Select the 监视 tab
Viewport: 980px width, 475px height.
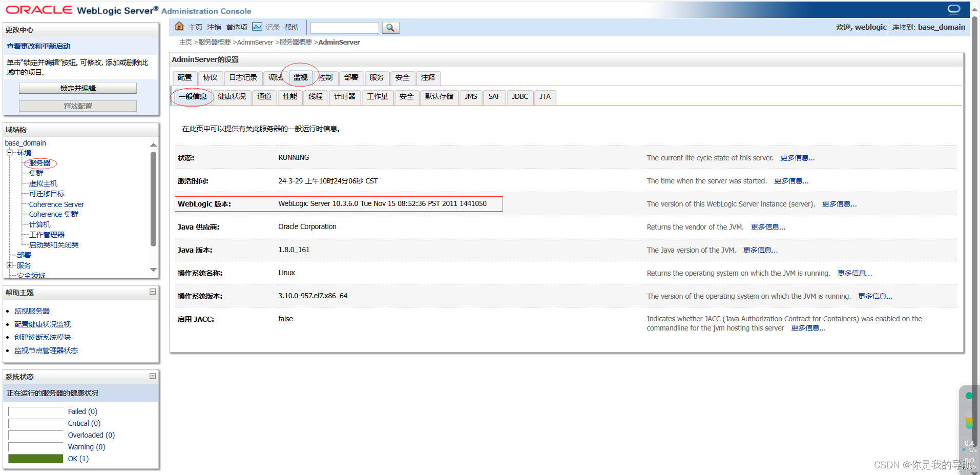[x=301, y=78]
